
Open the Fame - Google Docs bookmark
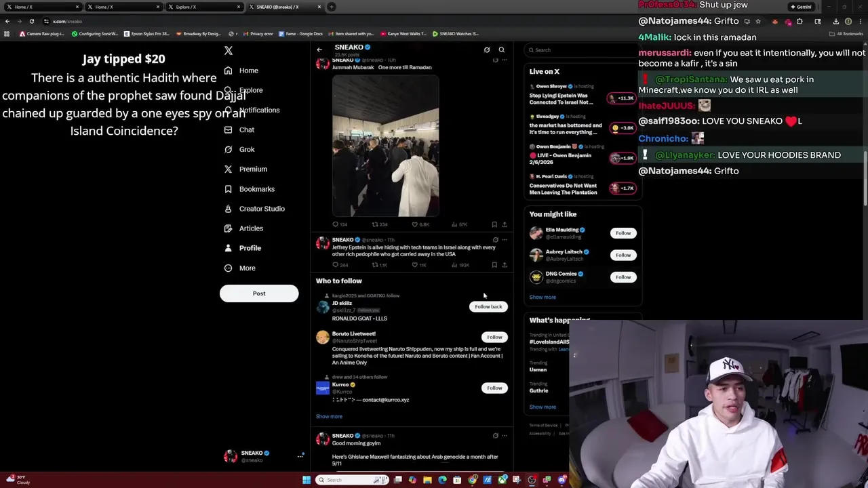[302, 34]
